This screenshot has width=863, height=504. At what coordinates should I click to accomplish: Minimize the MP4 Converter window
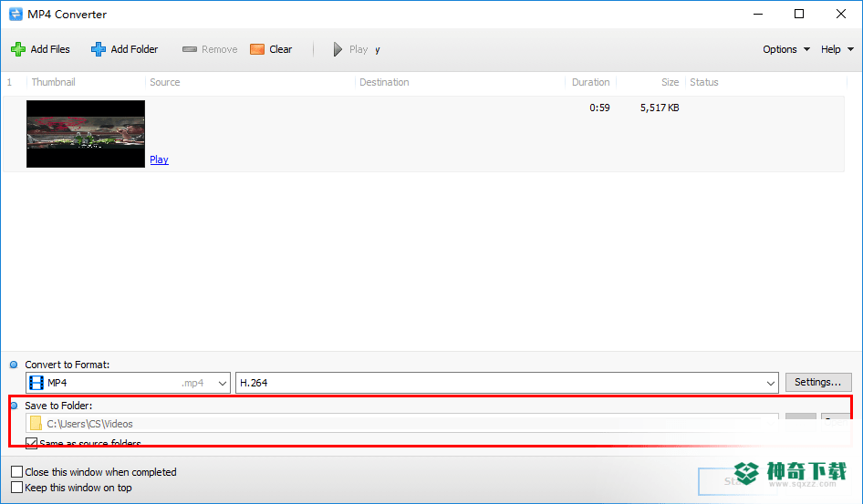(x=758, y=14)
